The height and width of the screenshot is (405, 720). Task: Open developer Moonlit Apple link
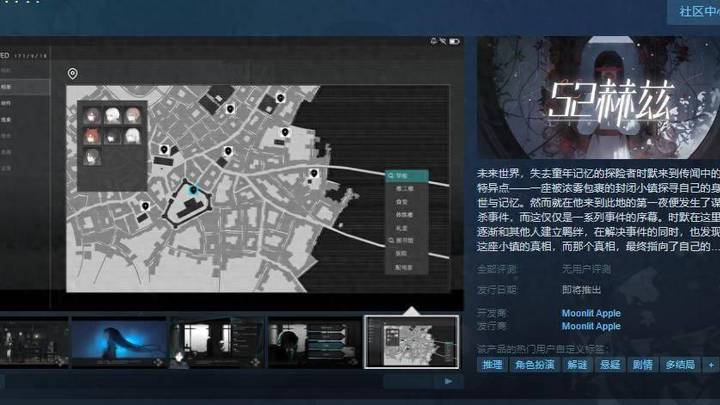click(591, 313)
